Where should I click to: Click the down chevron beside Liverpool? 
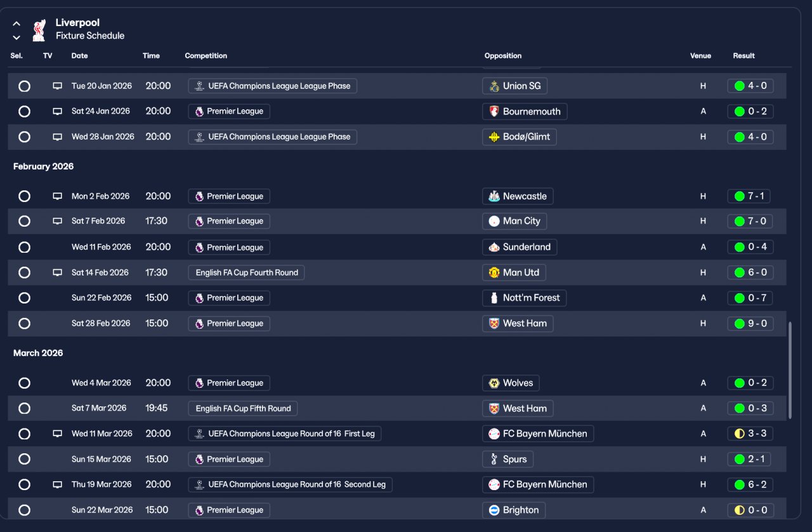click(x=16, y=37)
